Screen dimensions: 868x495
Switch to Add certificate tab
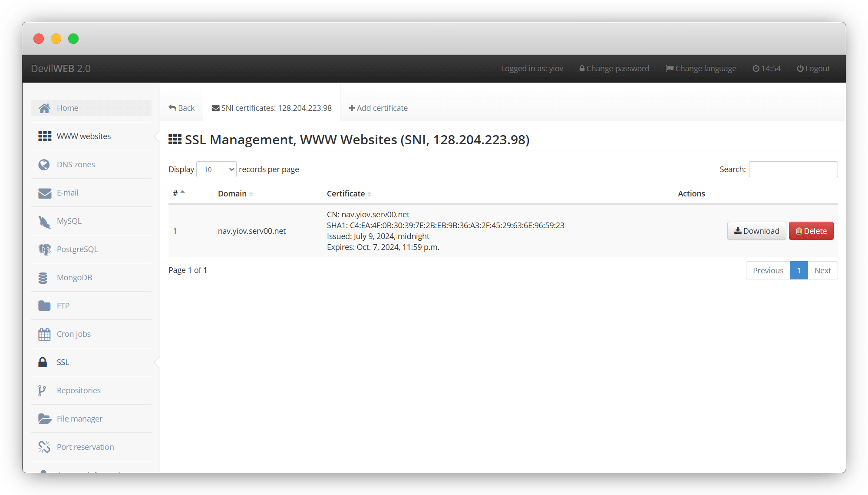click(378, 108)
